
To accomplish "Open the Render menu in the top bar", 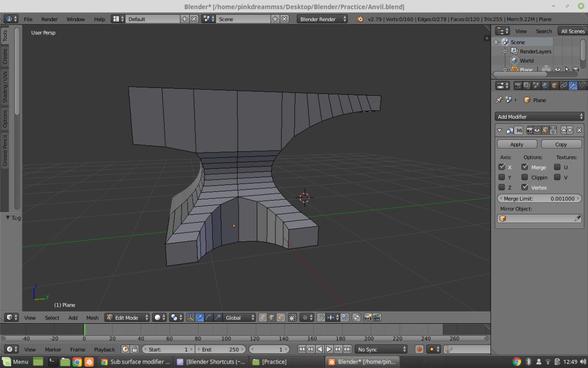I will coord(49,19).
